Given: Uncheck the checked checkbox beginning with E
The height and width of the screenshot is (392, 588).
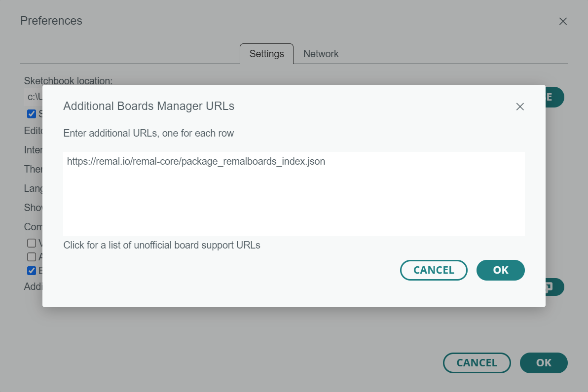Looking at the screenshot, I should [x=32, y=270].
